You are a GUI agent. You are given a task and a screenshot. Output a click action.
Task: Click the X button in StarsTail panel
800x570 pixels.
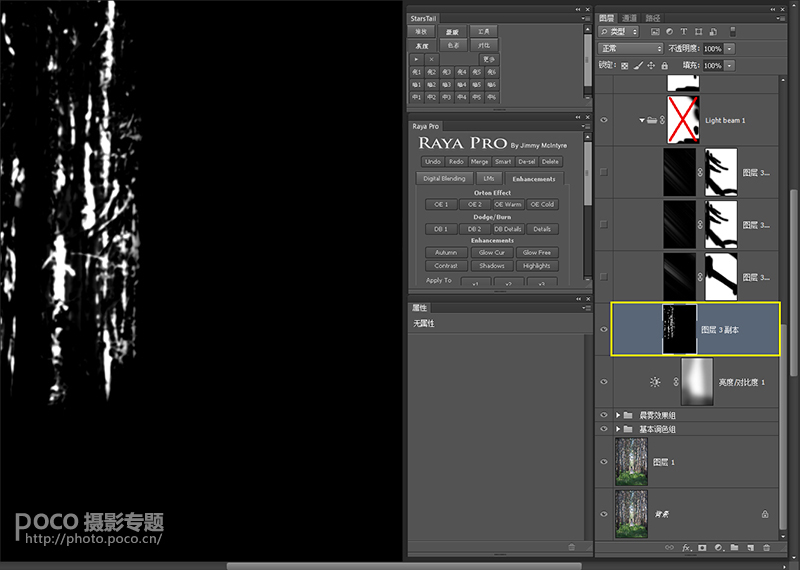pos(432,59)
